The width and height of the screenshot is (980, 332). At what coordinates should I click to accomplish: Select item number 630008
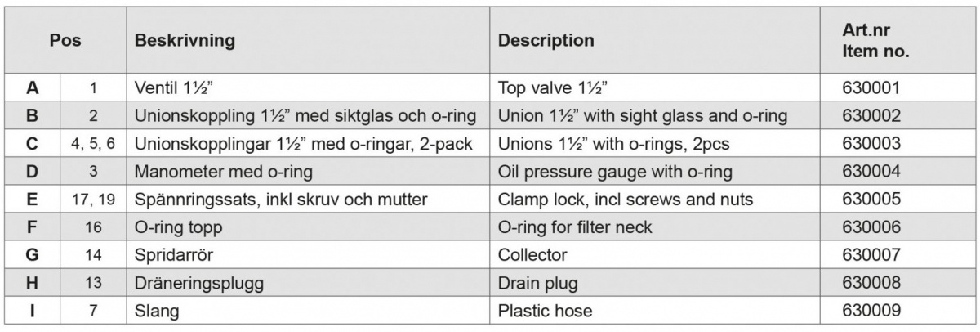870,283
